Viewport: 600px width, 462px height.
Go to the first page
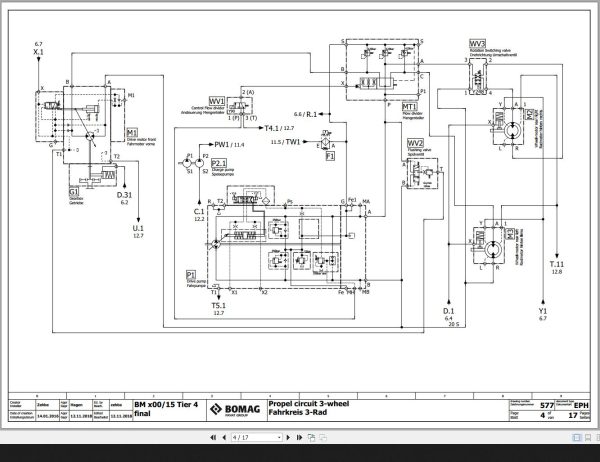pos(214,438)
